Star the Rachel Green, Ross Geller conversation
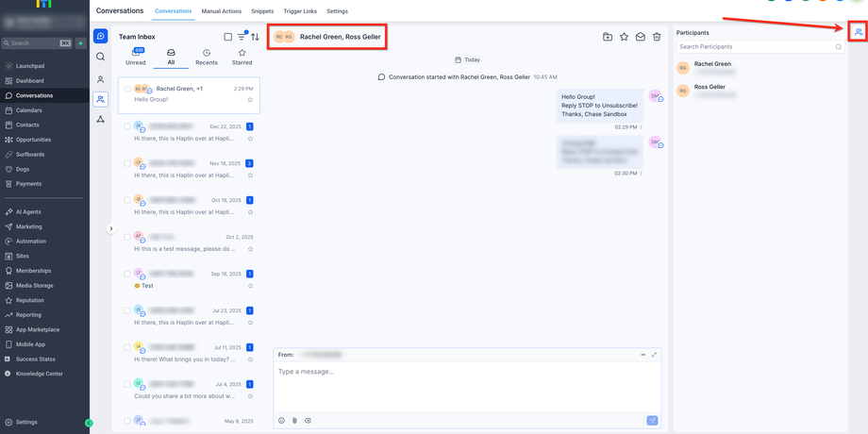Image resolution: width=868 pixels, height=434 pixels. (624, 37)
